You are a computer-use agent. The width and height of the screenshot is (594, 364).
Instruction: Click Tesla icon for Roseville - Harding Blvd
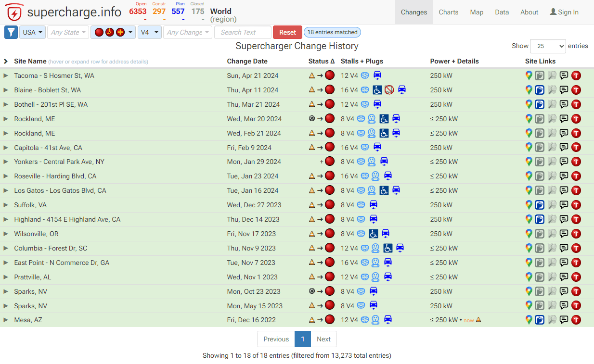pyautogui.click(x=576, y=176)
